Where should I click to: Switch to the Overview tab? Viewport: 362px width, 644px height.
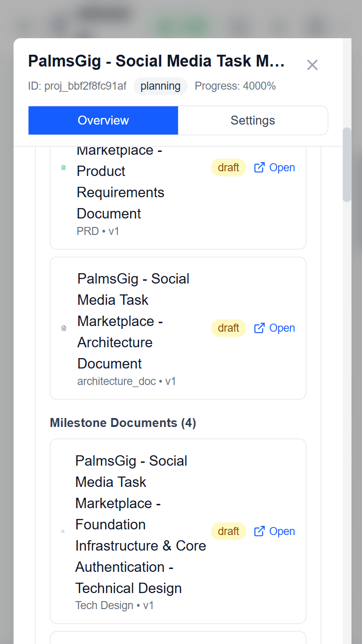(x=103, y=120)
